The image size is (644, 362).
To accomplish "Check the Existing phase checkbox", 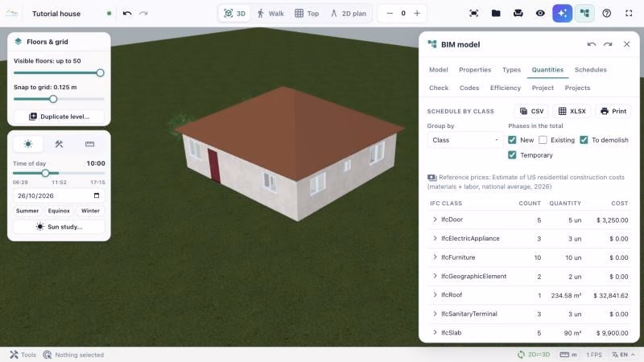I will tap(543, 140).
